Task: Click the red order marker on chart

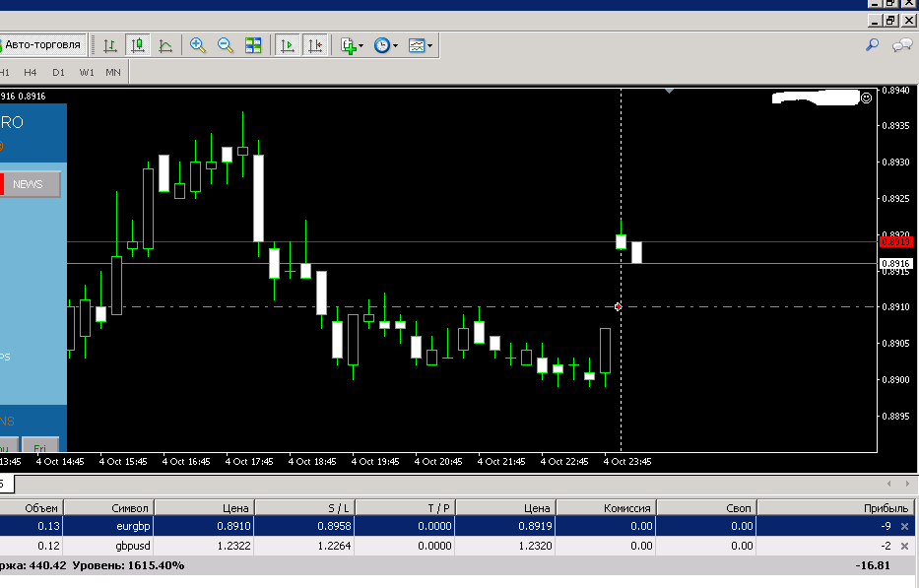Action: click(618, 306)
